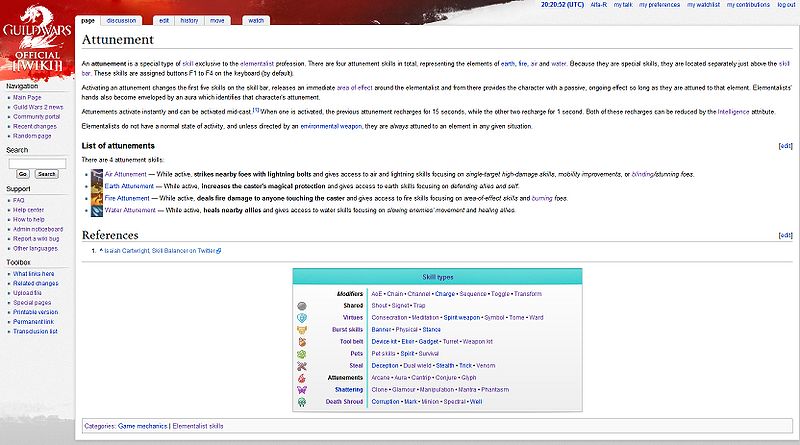Open the move tab

tap(217, 20)
